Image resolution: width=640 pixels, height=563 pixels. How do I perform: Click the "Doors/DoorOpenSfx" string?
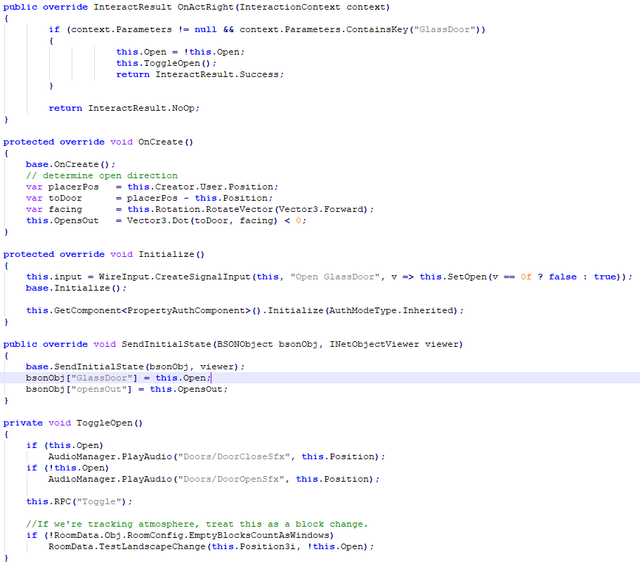(x=231, y=479)
